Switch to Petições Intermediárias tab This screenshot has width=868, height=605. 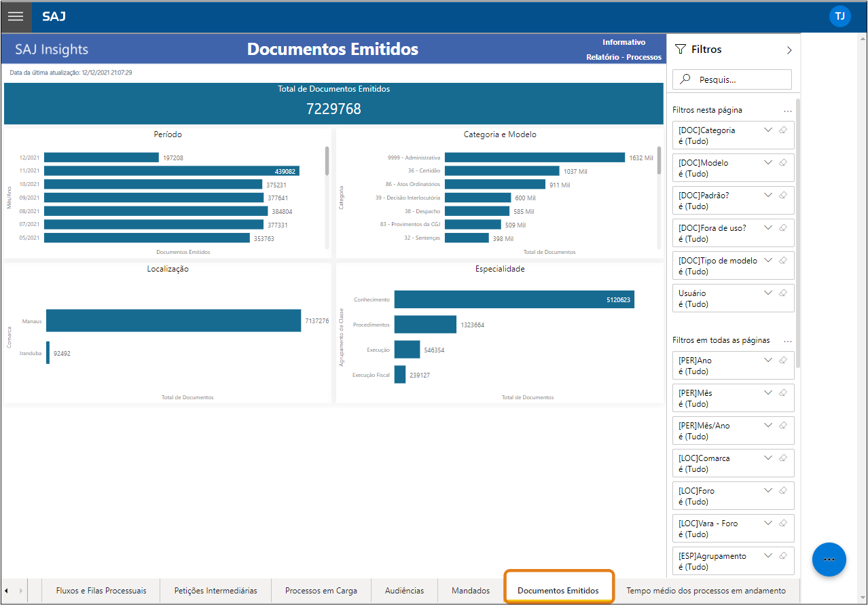216,591
